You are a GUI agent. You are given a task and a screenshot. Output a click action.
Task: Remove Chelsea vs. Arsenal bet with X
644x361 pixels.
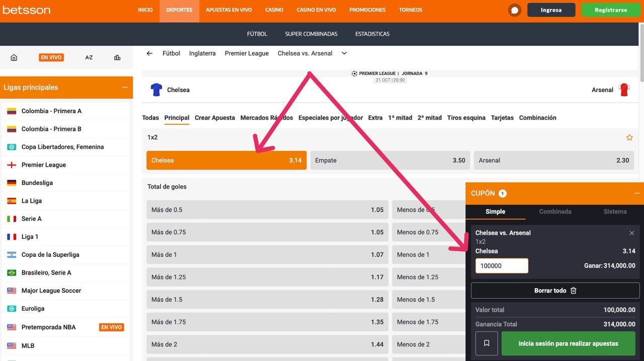pos(631,233)
